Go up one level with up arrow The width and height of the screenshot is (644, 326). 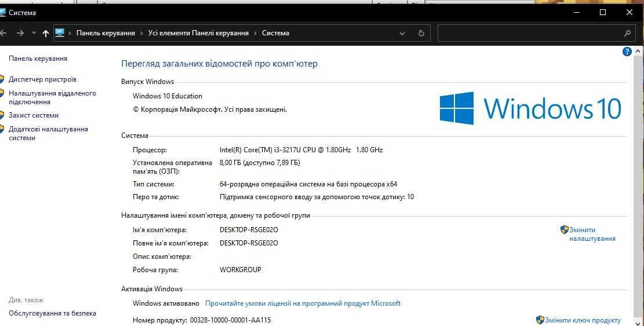(46, 33)
